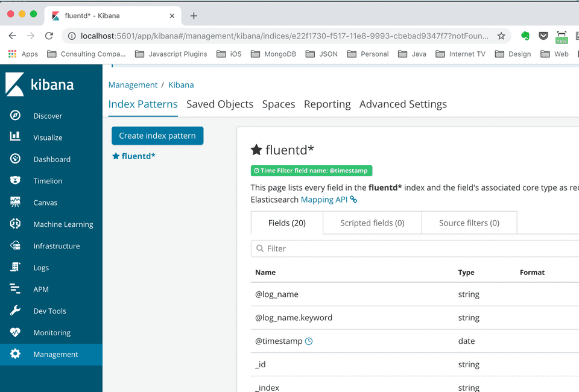Viewport: 579px width, 392px height.
Task: Click the Visualize bar chart icon
Action: click(x=16, y=137)
